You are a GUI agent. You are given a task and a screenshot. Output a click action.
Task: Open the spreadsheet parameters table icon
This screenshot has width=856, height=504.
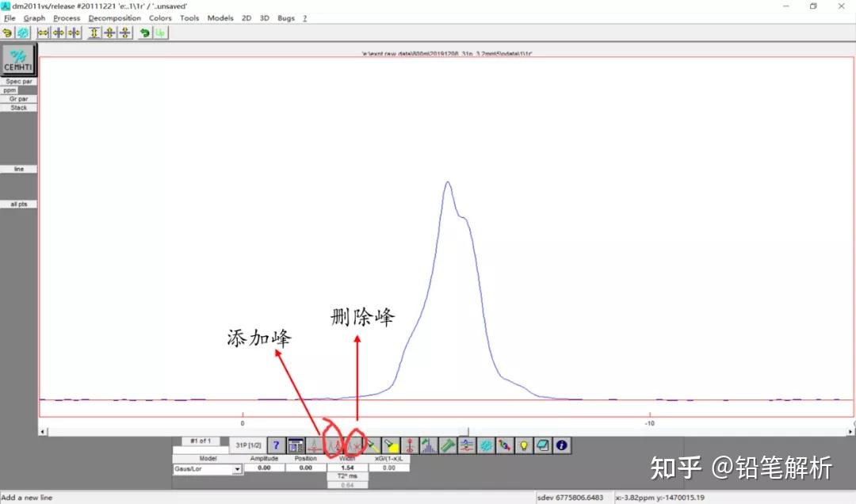(x=296, y=445)
